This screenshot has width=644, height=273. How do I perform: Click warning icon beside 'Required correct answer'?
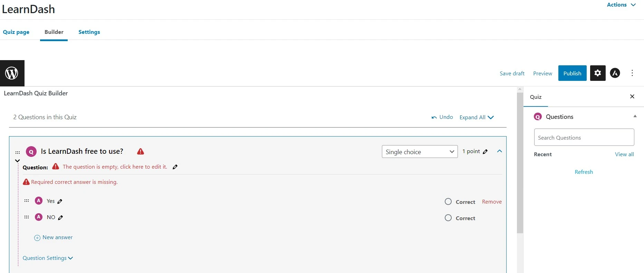(x=26, y=182)
